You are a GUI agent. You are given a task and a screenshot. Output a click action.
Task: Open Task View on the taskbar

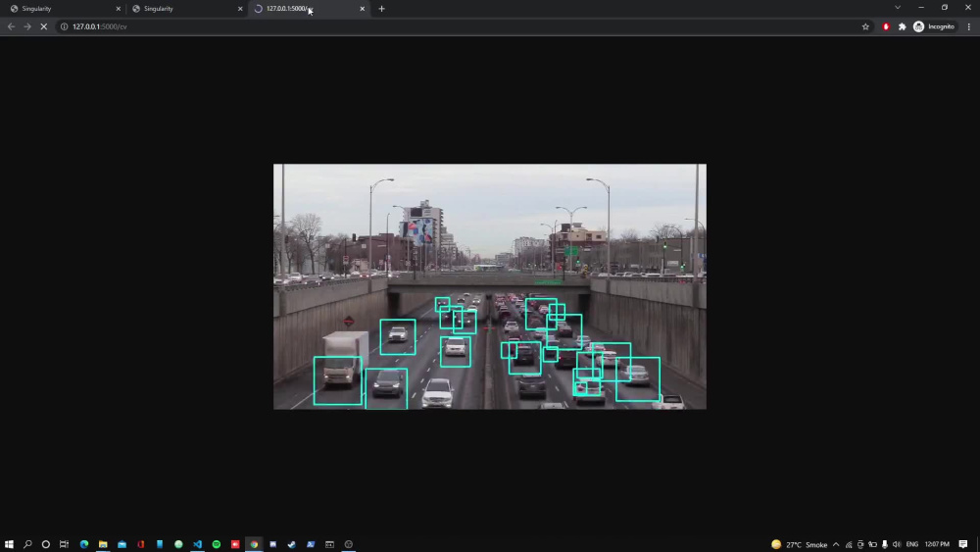click(64, 544)
